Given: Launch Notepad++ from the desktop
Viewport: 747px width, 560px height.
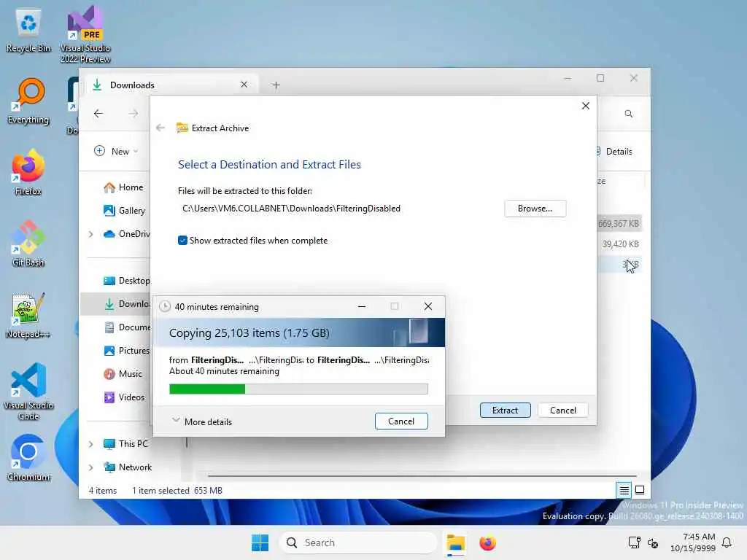Looking at the screenshot, I should pos(28,316).
